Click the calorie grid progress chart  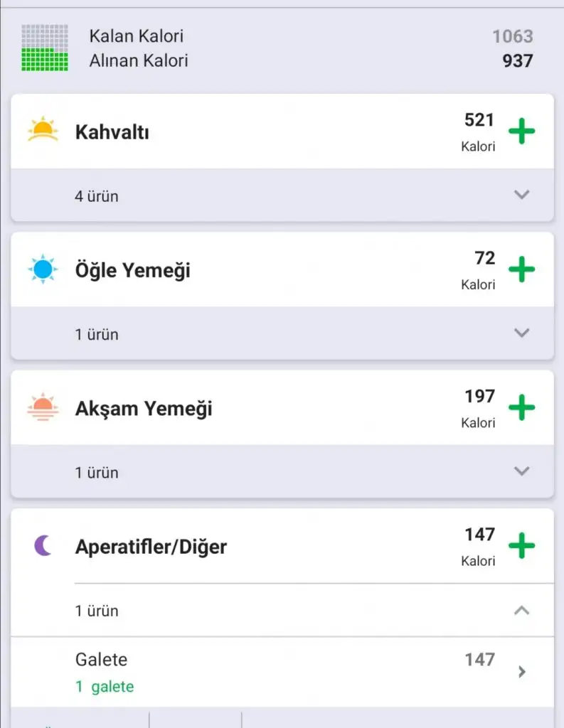(x=45, y=48)
